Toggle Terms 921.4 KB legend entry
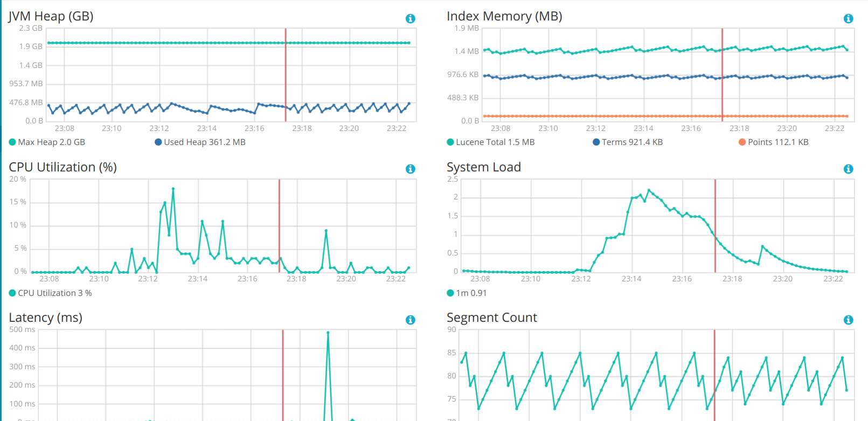868x421 pixels. click(628, 142)
